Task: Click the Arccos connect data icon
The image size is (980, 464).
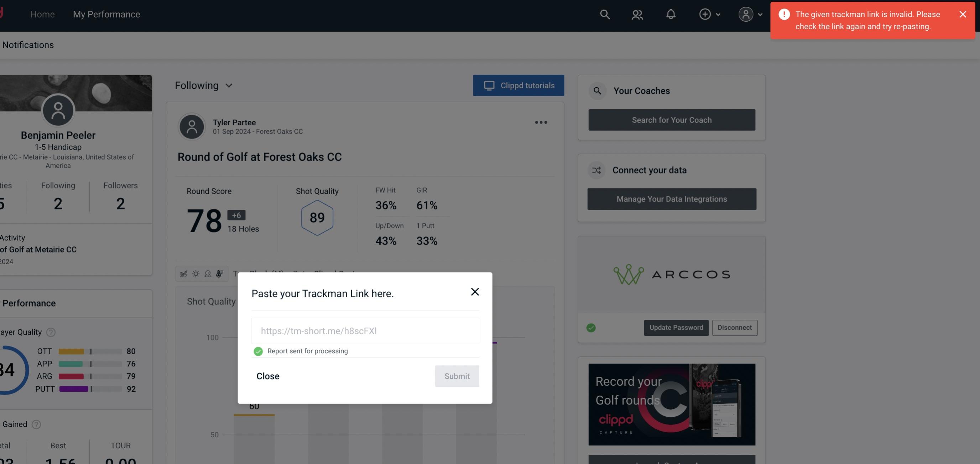Action: point(672,274)
